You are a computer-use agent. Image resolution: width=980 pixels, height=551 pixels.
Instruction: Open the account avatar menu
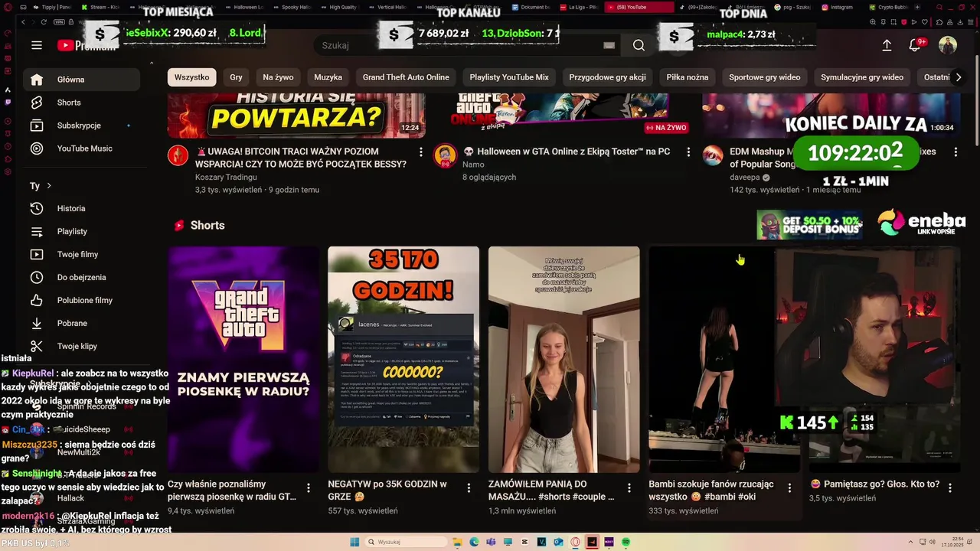948,45
